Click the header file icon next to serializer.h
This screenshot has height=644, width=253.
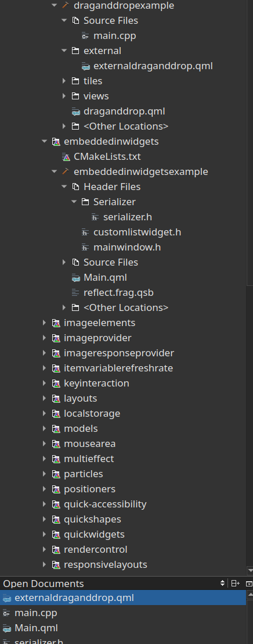click(96, 217)
